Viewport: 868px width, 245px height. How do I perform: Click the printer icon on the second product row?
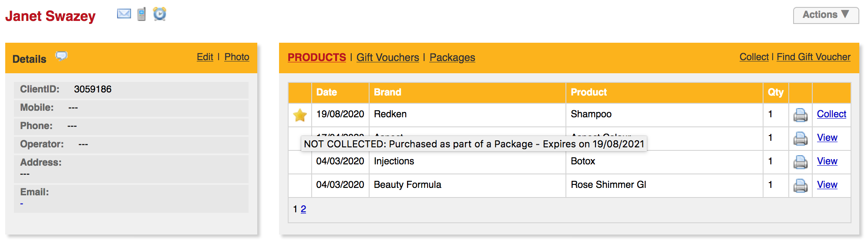(801, 138)
